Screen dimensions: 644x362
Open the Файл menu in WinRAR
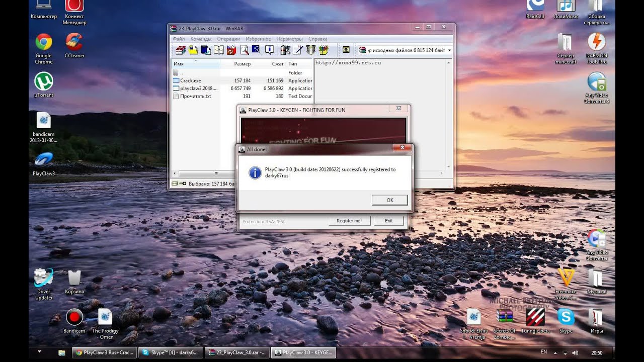[179, 39]
